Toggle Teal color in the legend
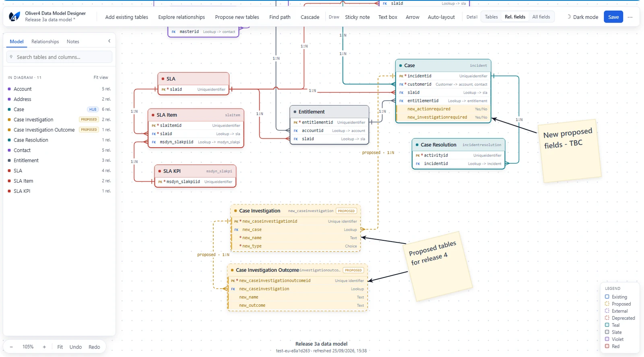The width and height of the screenshot is (644, 357). pos(612,325)
